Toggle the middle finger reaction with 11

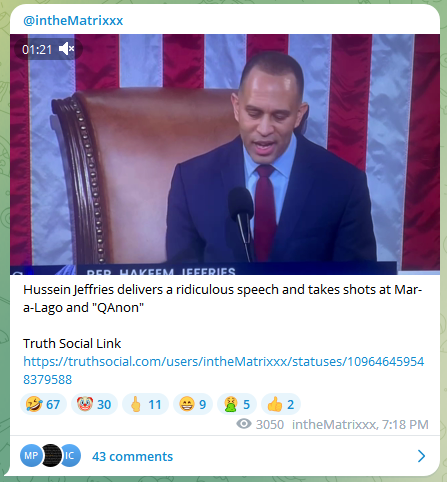[145, 404]
